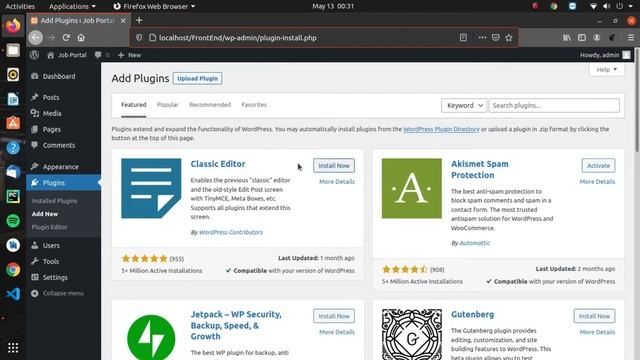Open Spotify from the dock
Image resolution: width=640 pixels, height=360 pixels.
point(13,221)
